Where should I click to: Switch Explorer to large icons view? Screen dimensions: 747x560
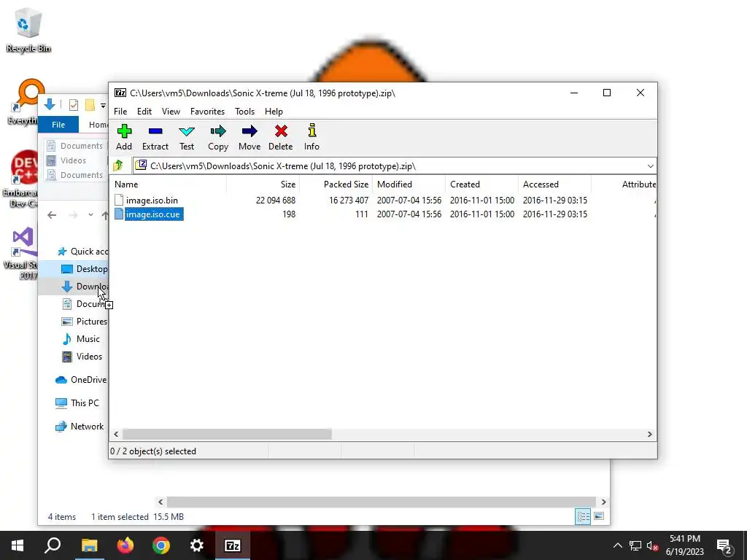(600, 517)
